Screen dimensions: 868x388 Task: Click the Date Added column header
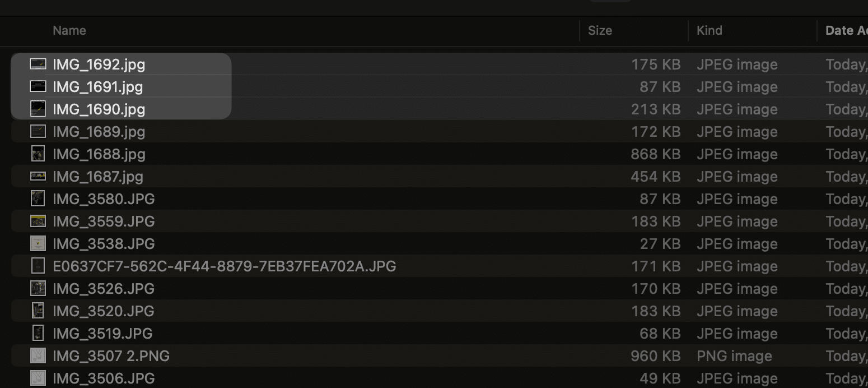[x=846, y=31]
